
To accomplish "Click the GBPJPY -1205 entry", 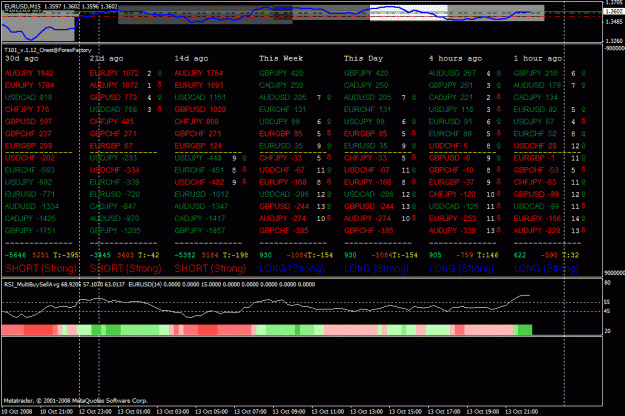I will coord(115,230).
